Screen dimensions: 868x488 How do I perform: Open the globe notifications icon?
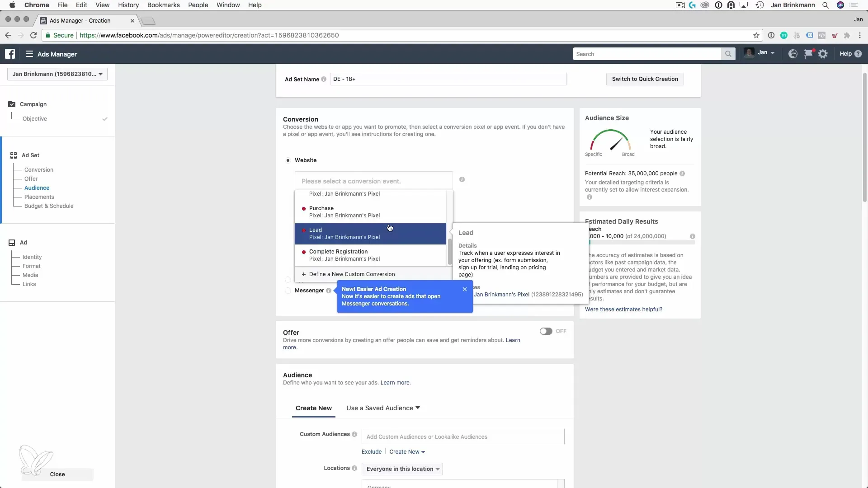coord(793,54)
